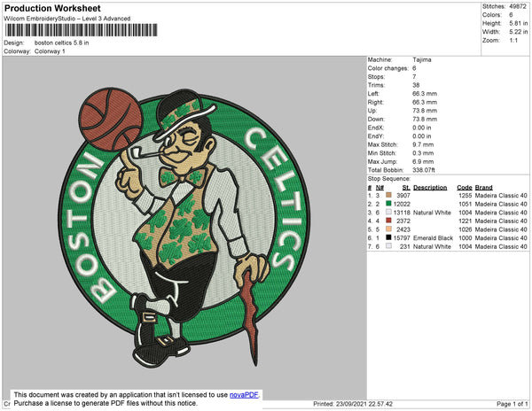
Task: Pick the peach color swatch for code 1026
Action: pyautogui.click(x=388, y=229)
